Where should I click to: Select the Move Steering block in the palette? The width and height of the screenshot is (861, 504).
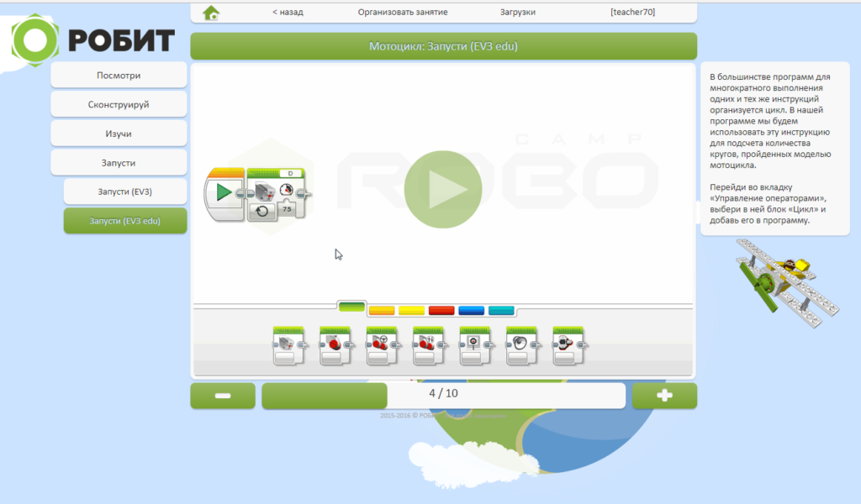point(383,346)
